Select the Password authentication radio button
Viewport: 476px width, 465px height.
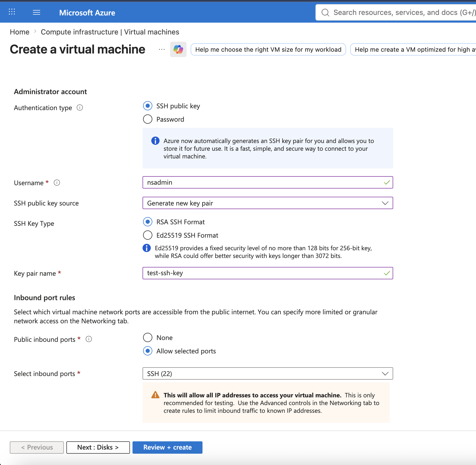click(148, 119)
